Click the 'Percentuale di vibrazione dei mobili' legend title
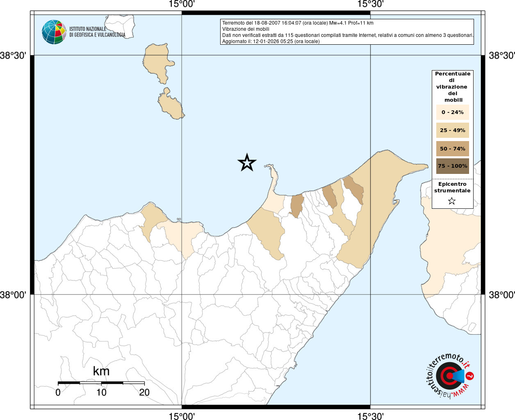This screenshot has width=515, height=420. tap(453, 87)
